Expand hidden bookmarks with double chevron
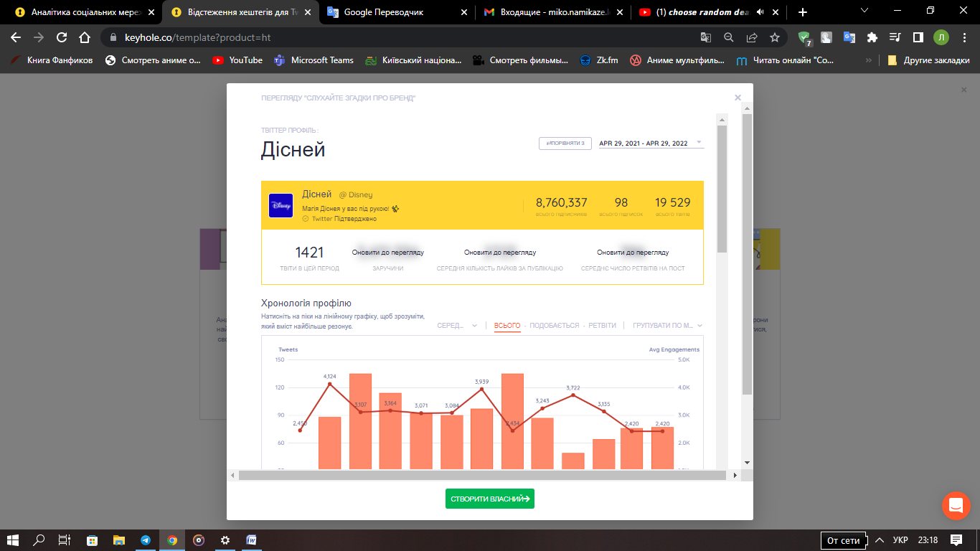 tap(870, 60)
